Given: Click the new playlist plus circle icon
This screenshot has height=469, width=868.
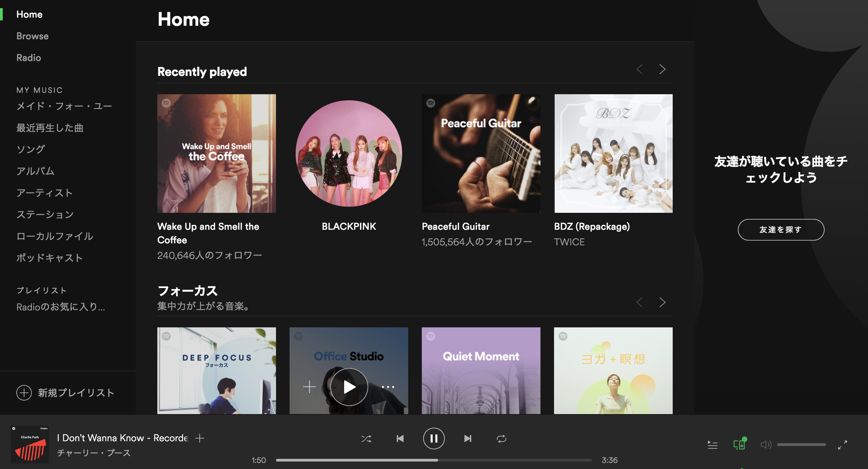Looking at the screenshot, I should 24,393.
